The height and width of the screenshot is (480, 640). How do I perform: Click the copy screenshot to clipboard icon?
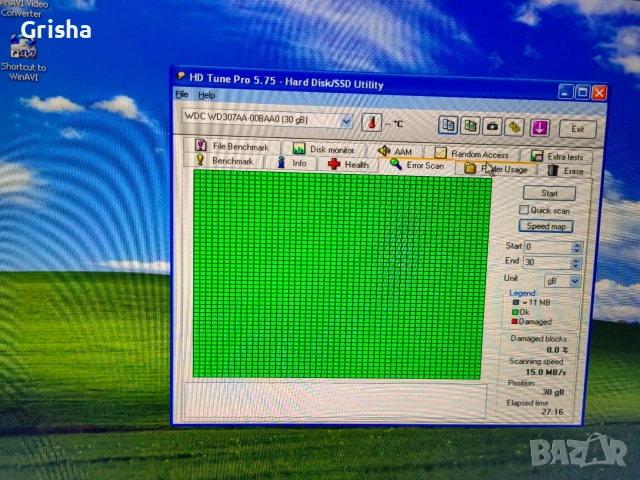point(470,126)
